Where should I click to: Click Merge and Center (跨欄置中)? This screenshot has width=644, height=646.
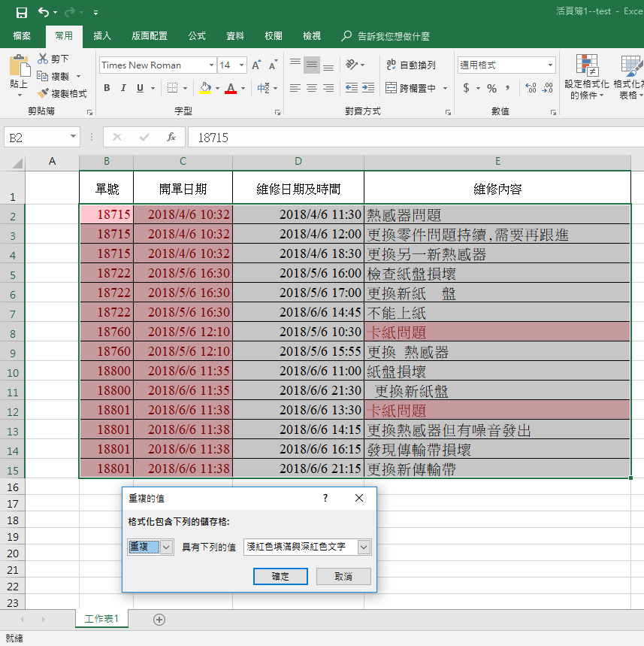410,88
